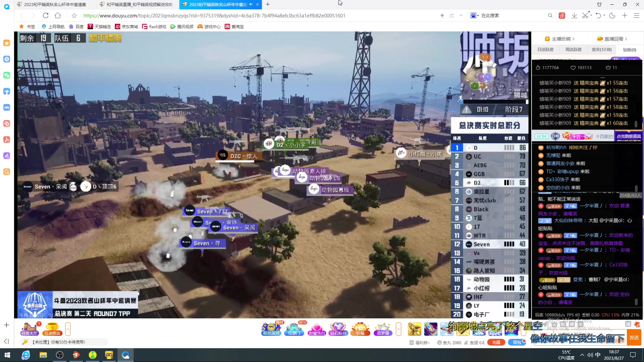Reload the Douyu page

(46, 15)
